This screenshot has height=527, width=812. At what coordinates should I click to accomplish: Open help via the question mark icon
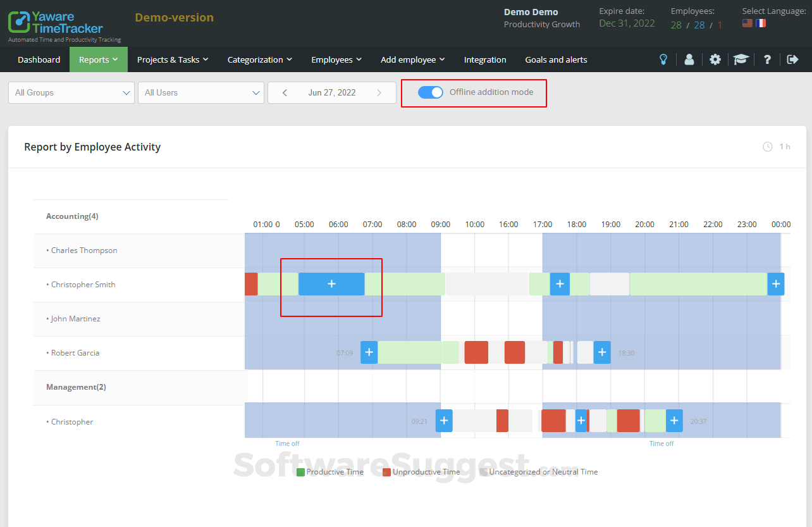pos(766,59)
